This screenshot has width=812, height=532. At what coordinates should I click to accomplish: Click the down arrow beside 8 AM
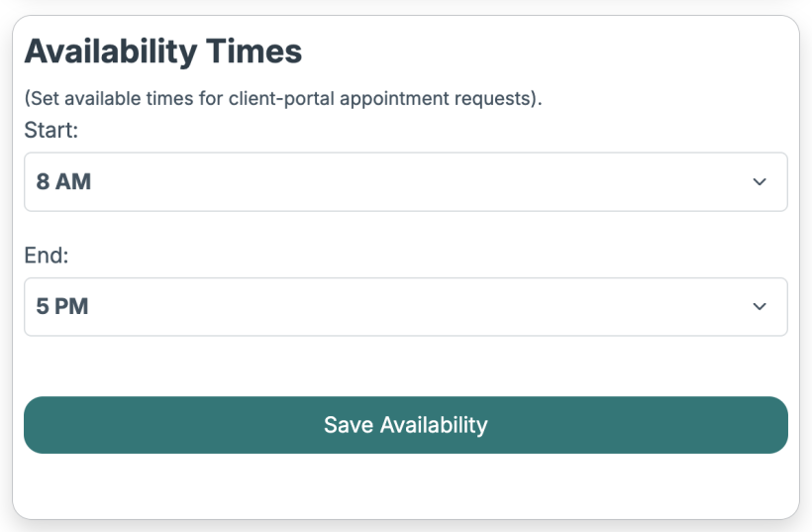coord(760,182)
